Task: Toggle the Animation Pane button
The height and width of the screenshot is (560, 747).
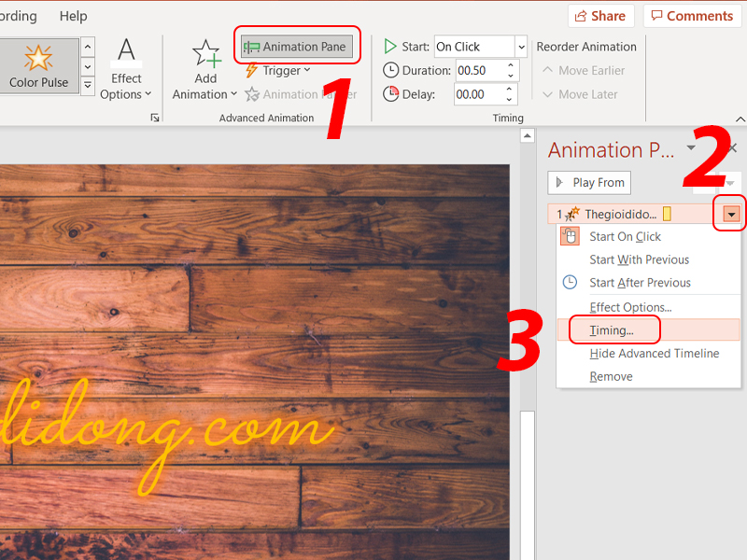Action: click(296, 47)
